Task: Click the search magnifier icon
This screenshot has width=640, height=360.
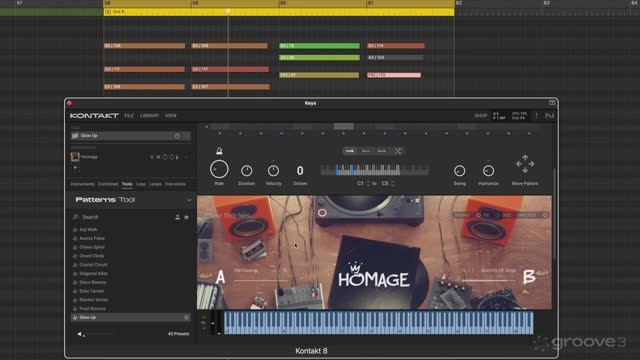Action: [x=76, y=217]
